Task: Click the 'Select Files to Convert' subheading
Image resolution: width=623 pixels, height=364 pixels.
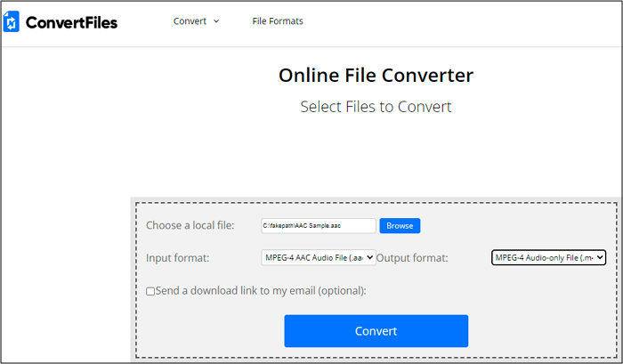Action: [376, 107]
